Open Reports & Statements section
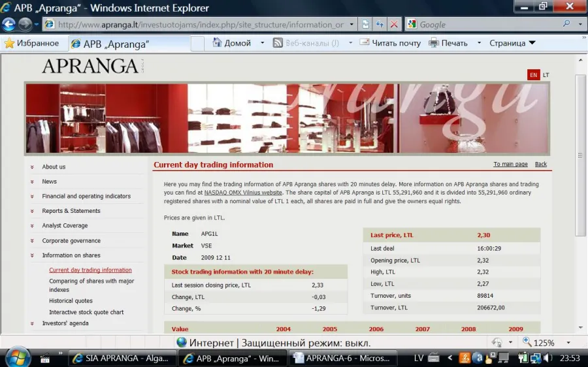Viewport: 588px width, 367px height. pos(71,211)
